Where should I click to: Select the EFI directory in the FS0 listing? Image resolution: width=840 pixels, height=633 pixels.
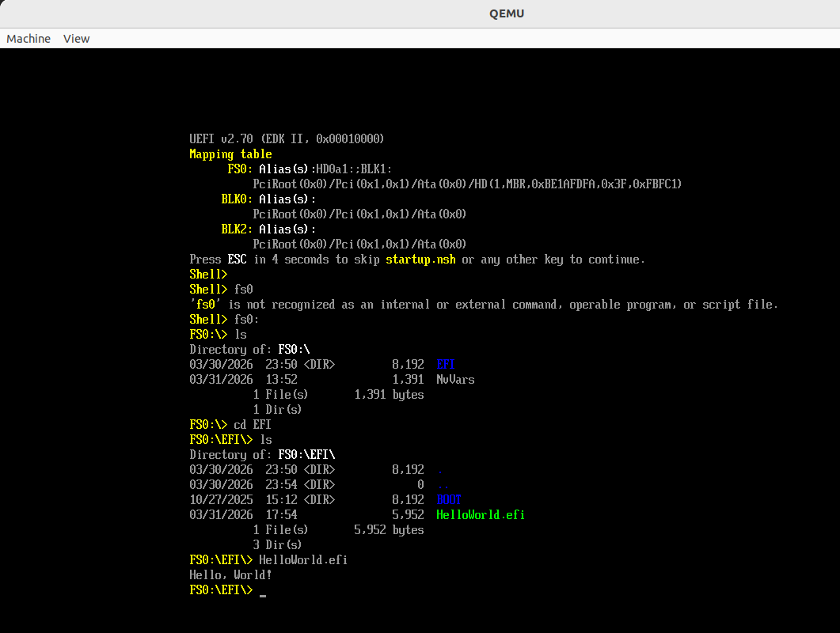point(445,364)
